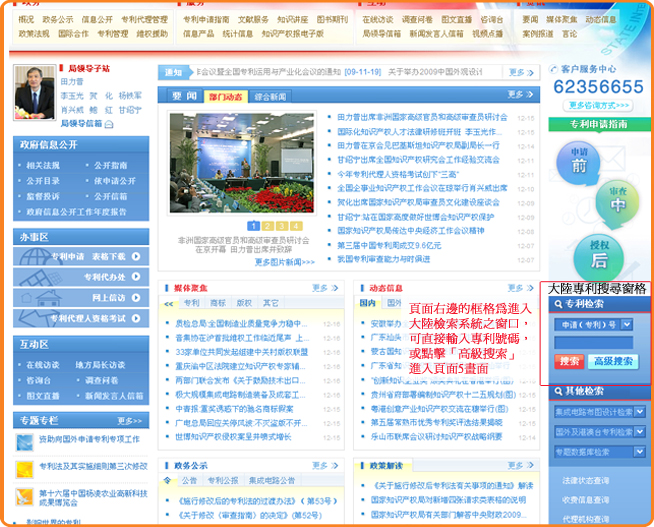Click mailbox icon beside 局领导信箱
This screenshot has height=527, width=654.
pyautogui.click(x=109, y=124)
